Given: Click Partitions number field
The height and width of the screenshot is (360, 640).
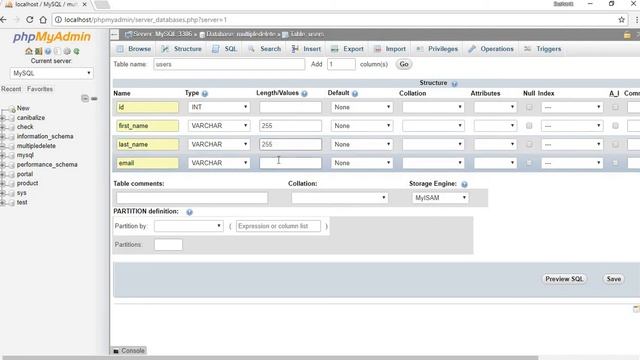Looking at the screenshot, I should pyautogui.click(x=168, y=245).
